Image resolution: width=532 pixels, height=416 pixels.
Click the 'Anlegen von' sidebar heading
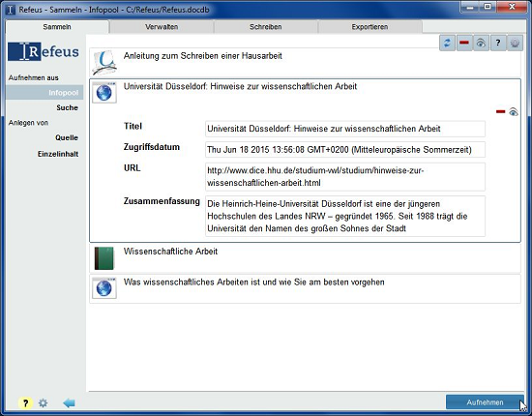point(28,123)
